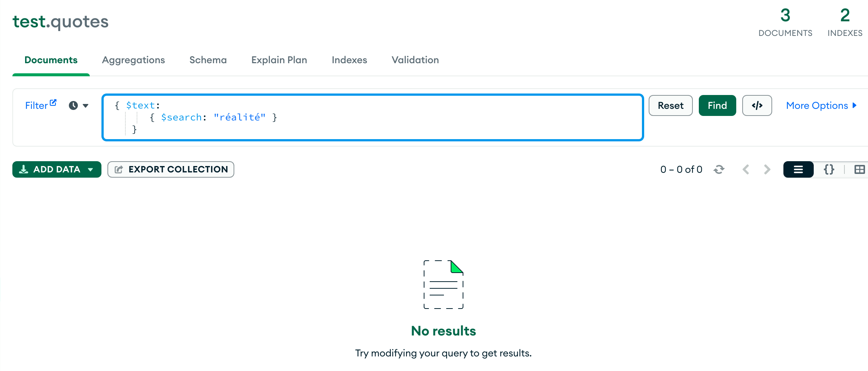
Task: Click the Find button
Action: click(717, 105)
